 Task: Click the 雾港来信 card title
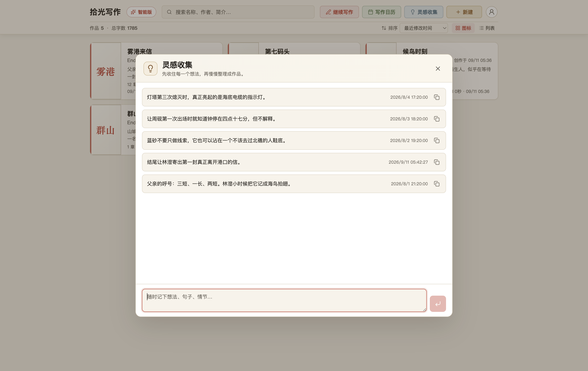tap(139, 51)
